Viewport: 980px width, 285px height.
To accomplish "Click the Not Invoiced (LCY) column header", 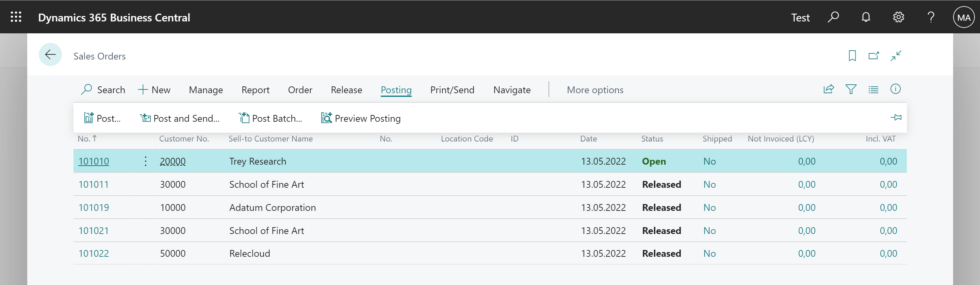I will pyautogui.click(x=781, y=139).
